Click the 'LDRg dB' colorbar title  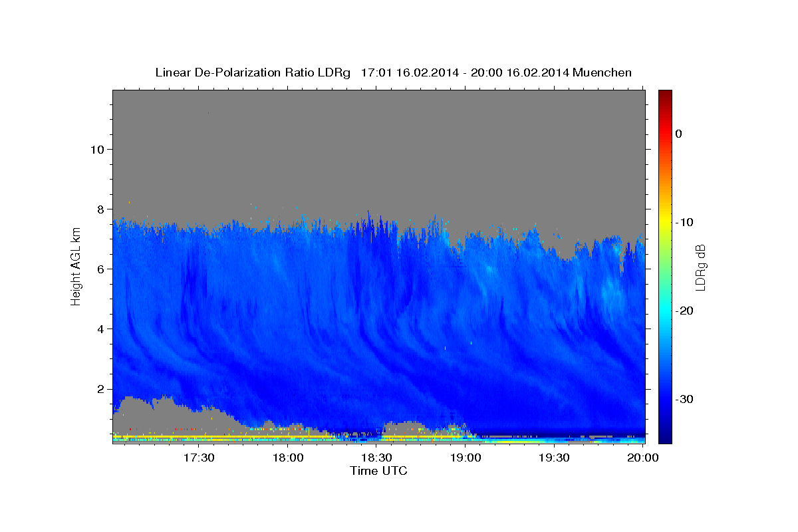[x=700, y=268]
